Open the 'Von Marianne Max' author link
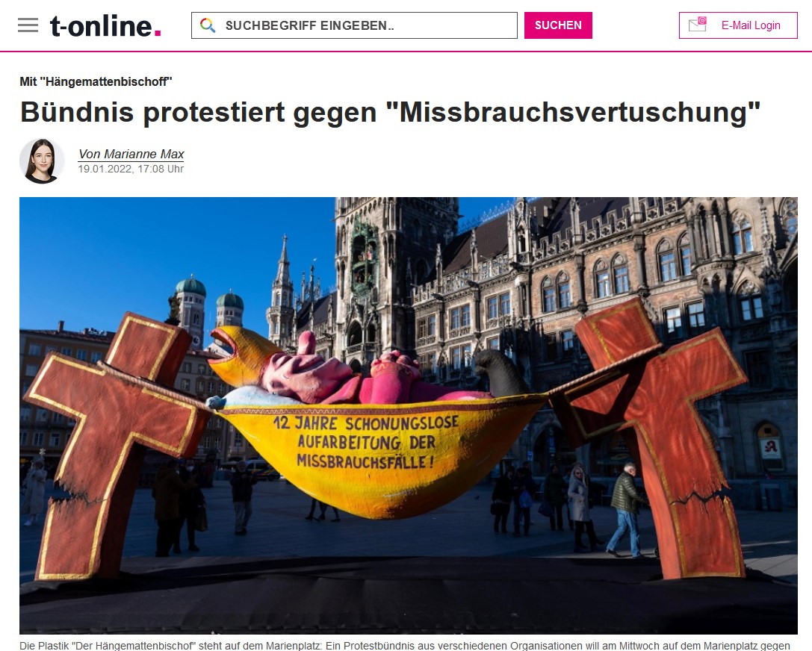This screenshot has width=812, height=651. click(131, 155)
